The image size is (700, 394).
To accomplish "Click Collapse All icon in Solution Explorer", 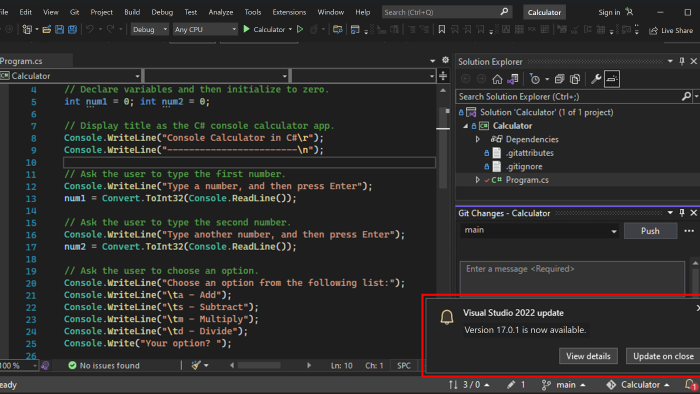I will pyautogui.click(x=559, y=79).
